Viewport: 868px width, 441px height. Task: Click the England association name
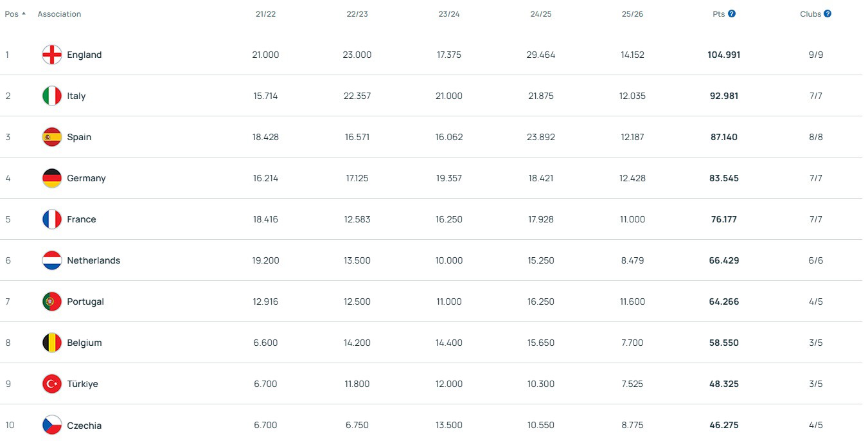(84, 55)
